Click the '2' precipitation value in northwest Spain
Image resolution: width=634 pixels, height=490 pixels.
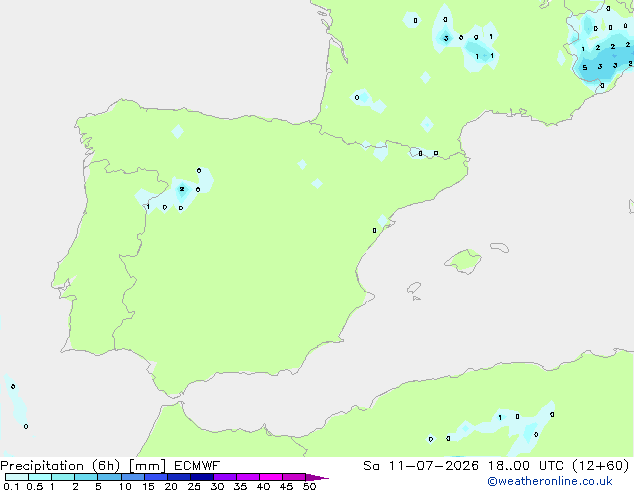[182, 189]
